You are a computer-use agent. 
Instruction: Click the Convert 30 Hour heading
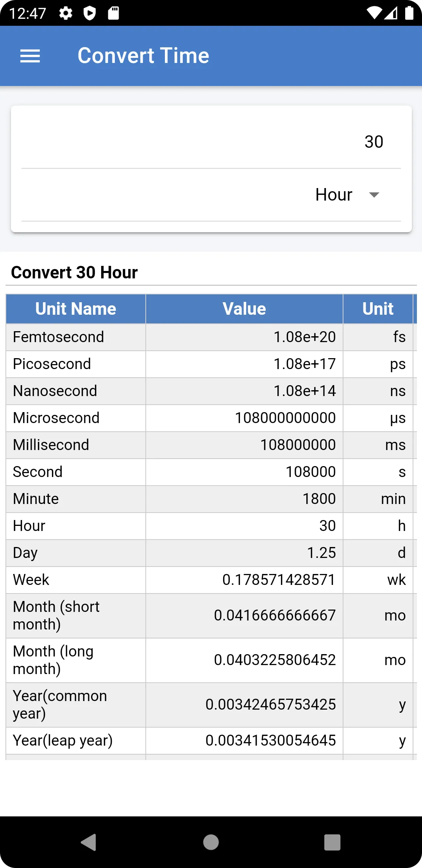[x=74, y=272]
